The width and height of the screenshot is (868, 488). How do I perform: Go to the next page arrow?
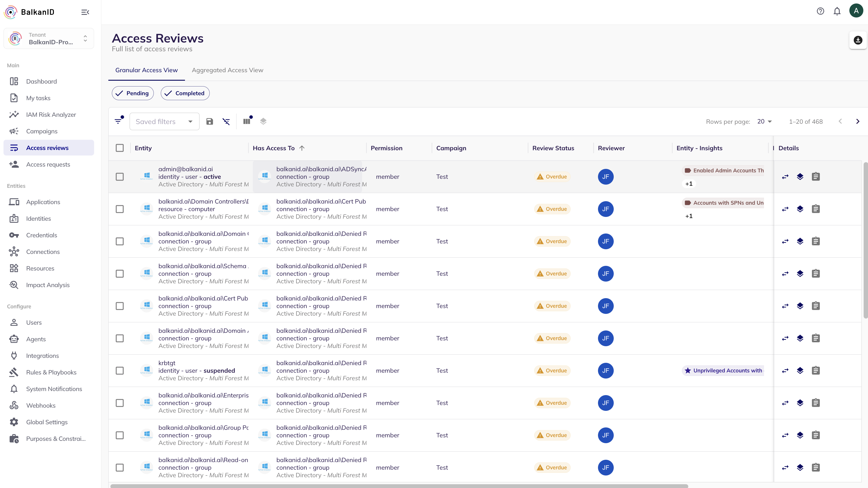coord(858,121)
